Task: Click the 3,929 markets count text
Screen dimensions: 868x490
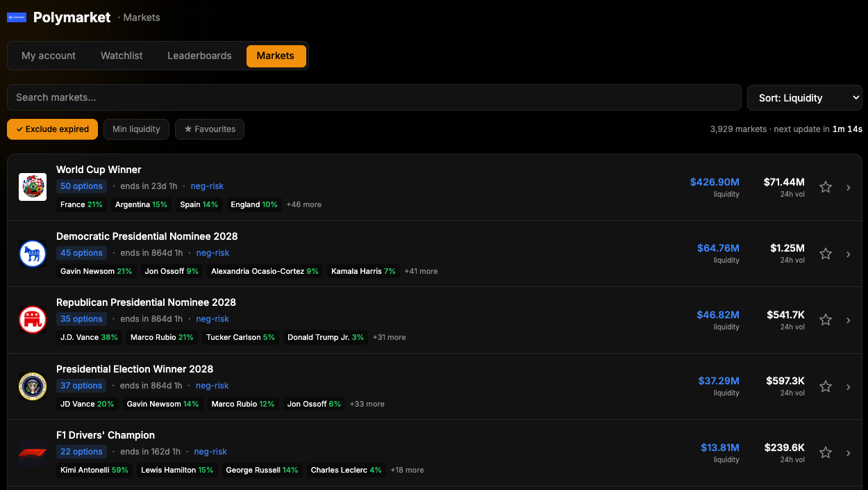Action: [x=738, y=129]
